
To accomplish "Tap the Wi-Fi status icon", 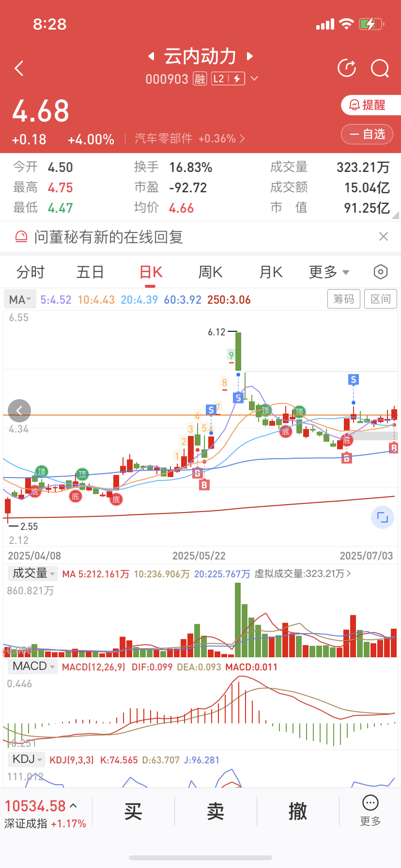I will [346, 24].
